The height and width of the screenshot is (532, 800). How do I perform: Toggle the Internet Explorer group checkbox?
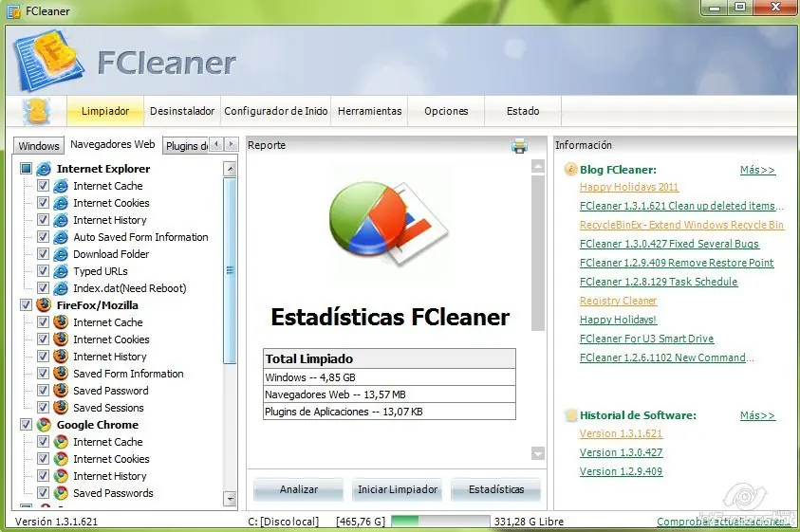click(26, 168)
